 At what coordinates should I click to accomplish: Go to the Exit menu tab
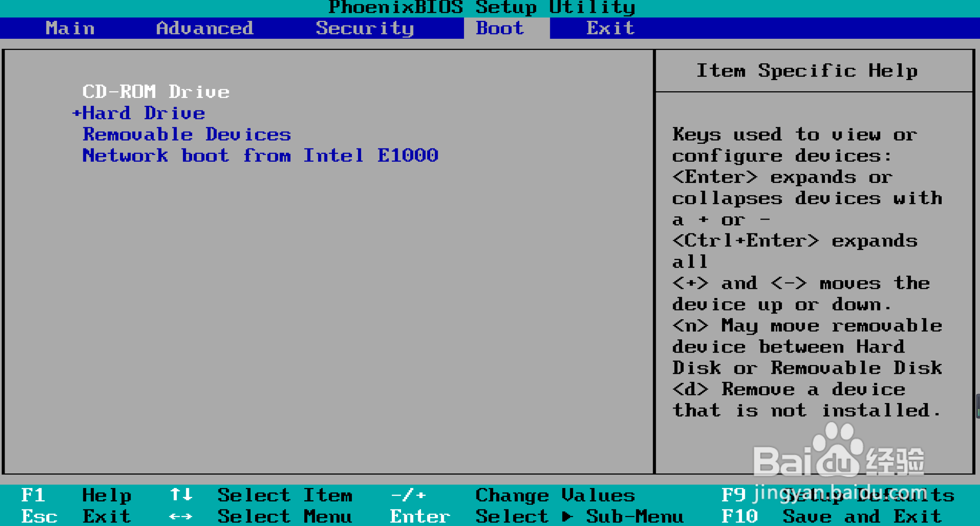click(x=610, y=28)
